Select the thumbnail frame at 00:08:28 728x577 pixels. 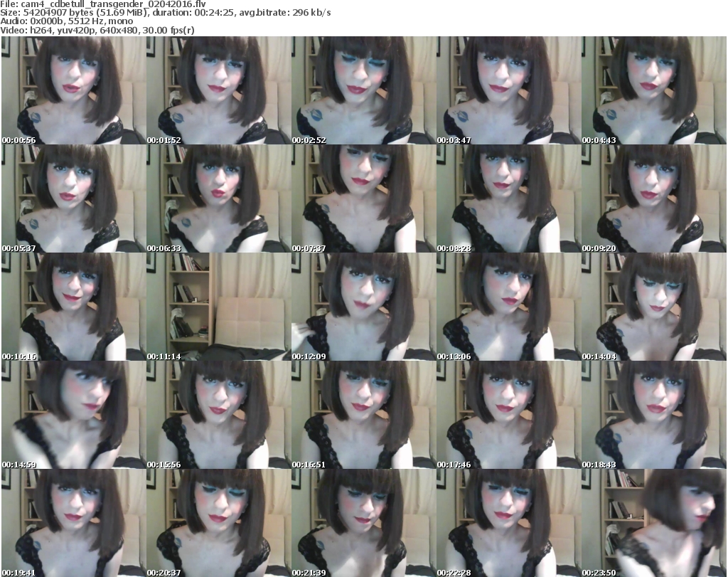coord(509,198)
